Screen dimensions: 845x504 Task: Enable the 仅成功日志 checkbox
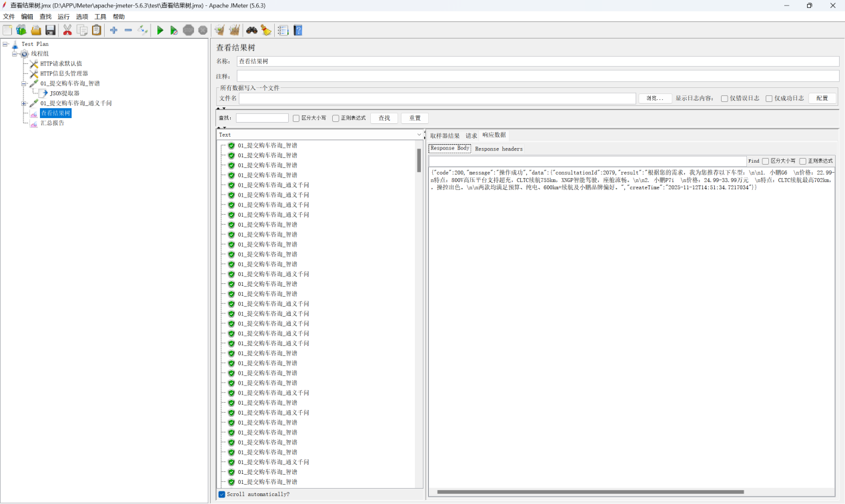[x=769, y=98]
